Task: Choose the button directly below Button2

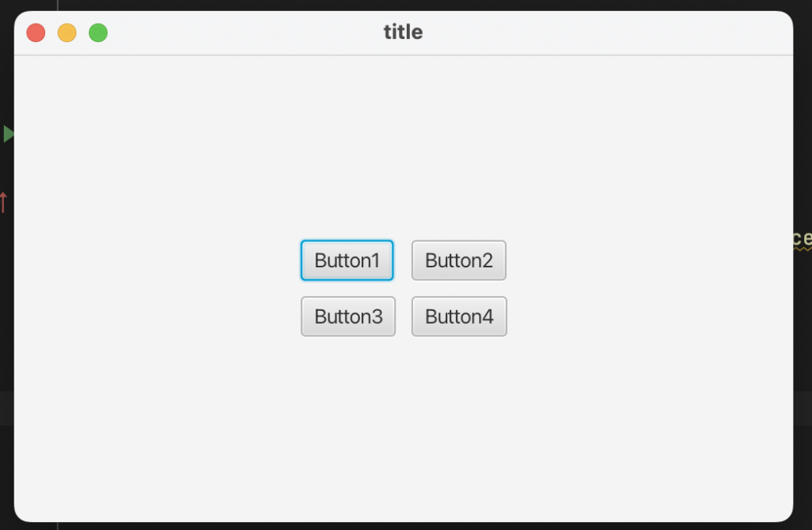Action: coord(459,317)
